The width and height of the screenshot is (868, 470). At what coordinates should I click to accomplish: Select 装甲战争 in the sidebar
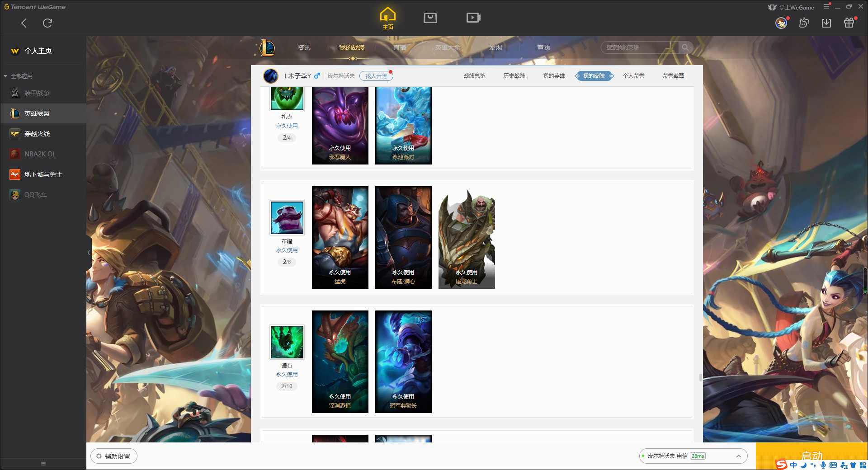(43, 93)
